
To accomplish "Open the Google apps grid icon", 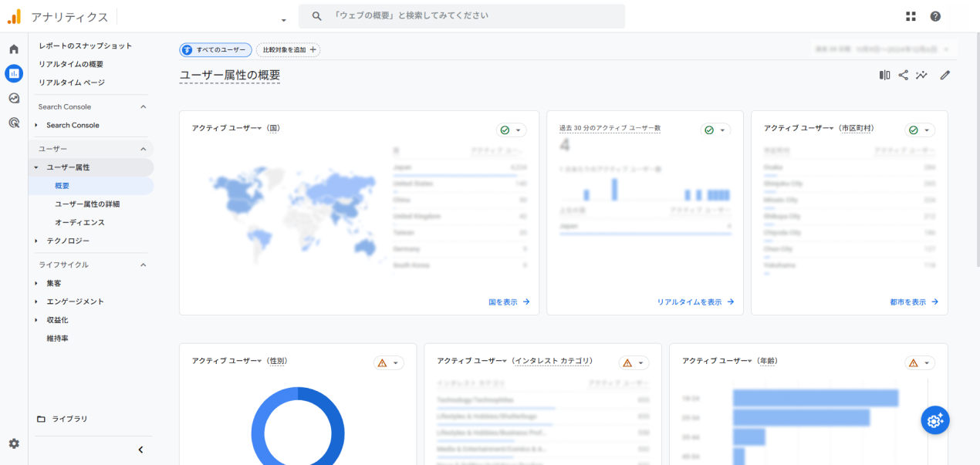I will click(x=911, y=16).
